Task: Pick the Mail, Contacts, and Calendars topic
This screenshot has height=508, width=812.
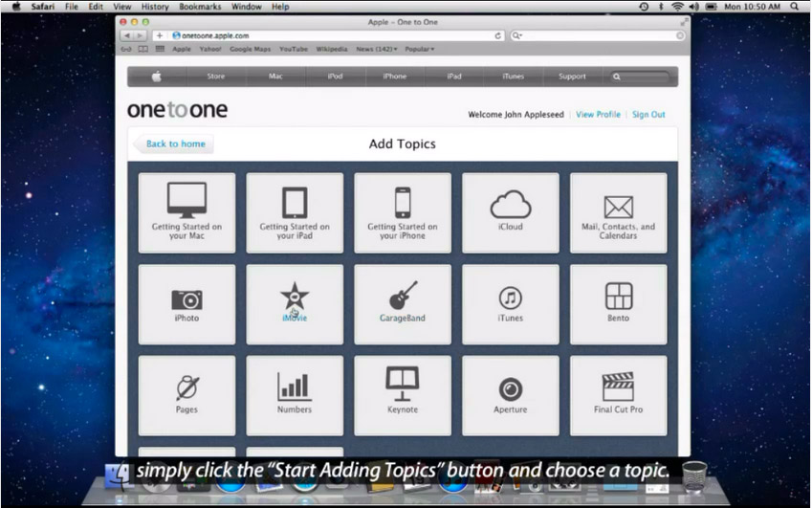Action: point(618,212)
